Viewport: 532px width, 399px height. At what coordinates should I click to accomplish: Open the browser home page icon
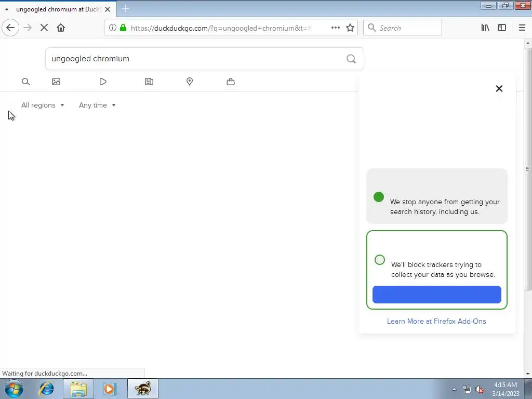point(61,28)
